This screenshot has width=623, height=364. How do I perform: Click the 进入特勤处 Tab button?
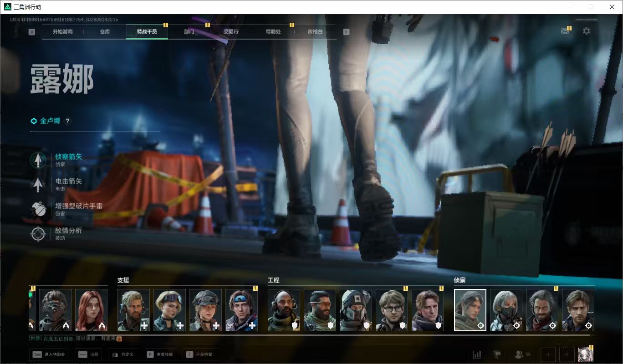[x=49, y=354]
